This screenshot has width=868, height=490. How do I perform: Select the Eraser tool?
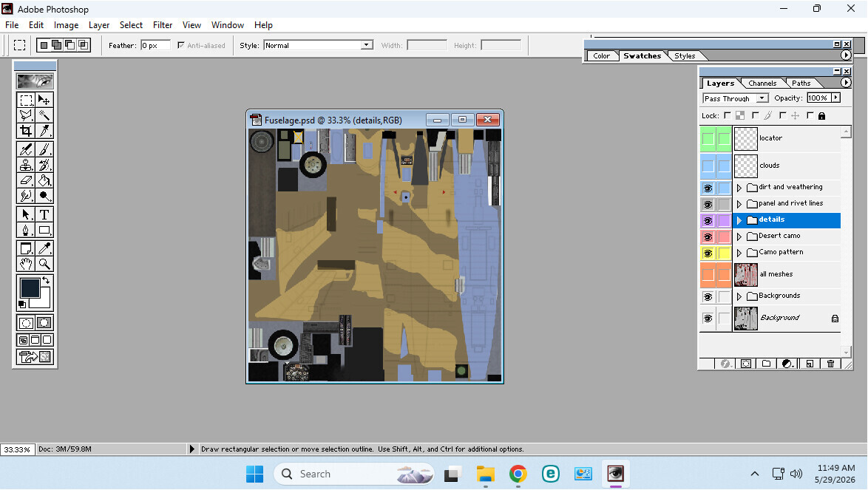coord(26,180)
